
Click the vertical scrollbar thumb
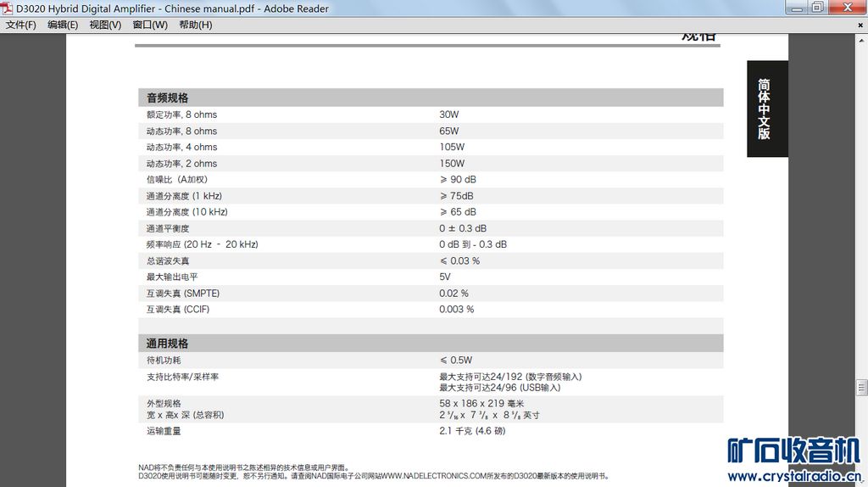[861, 387]
